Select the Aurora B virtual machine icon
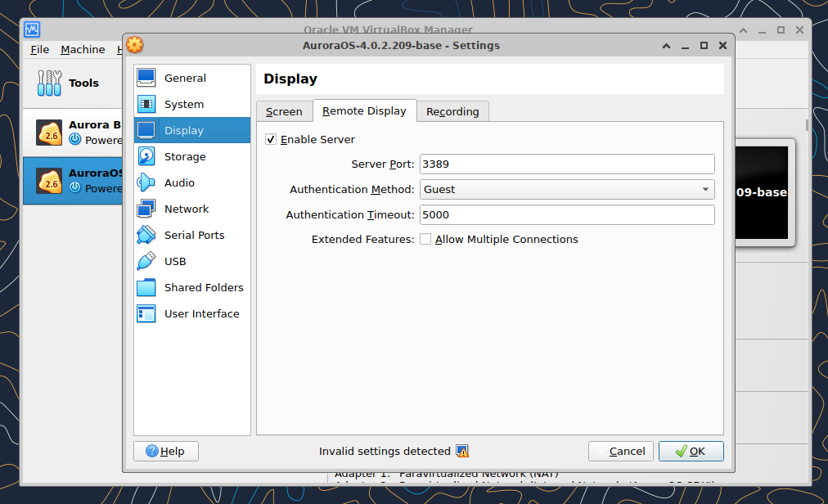 coord(49,132)
